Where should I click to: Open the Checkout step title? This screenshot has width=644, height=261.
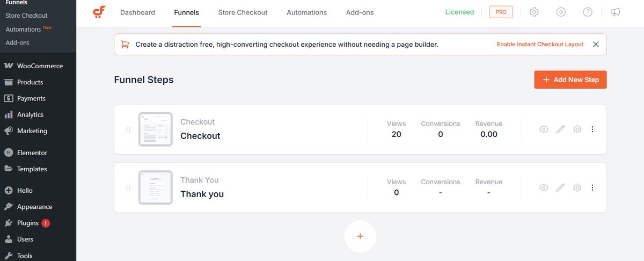(200, 136)
